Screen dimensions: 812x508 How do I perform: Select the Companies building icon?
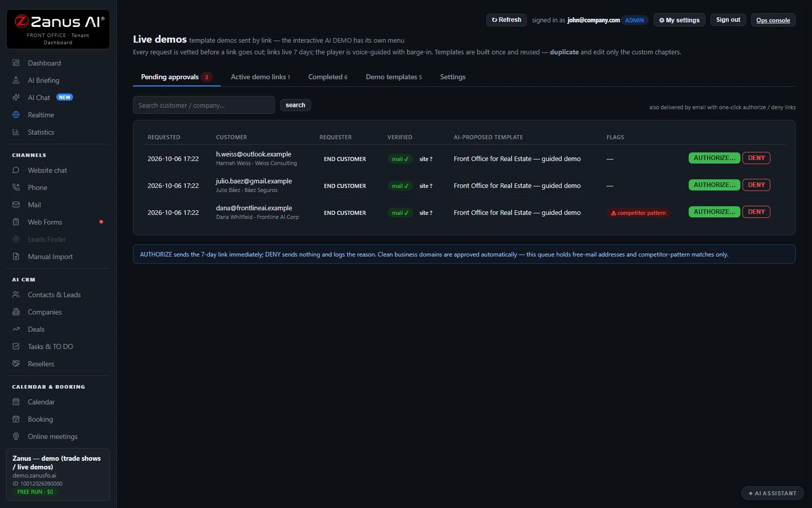coord(16,312)
